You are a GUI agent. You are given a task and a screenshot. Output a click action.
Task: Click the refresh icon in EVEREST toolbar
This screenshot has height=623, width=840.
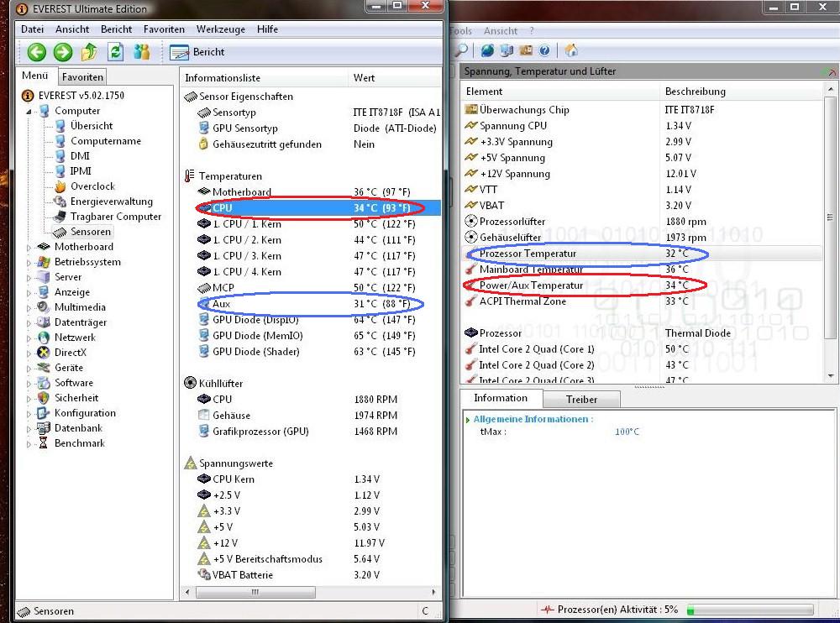pos(115,52)
